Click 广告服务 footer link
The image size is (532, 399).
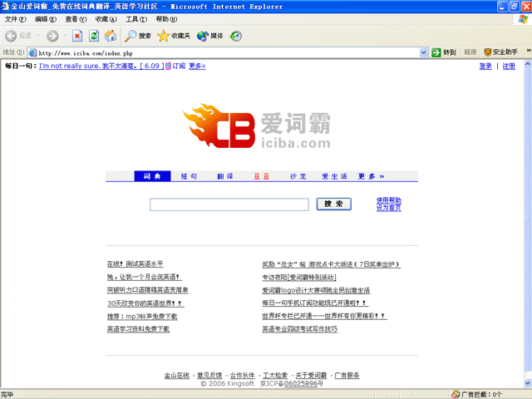click(347, 375)
